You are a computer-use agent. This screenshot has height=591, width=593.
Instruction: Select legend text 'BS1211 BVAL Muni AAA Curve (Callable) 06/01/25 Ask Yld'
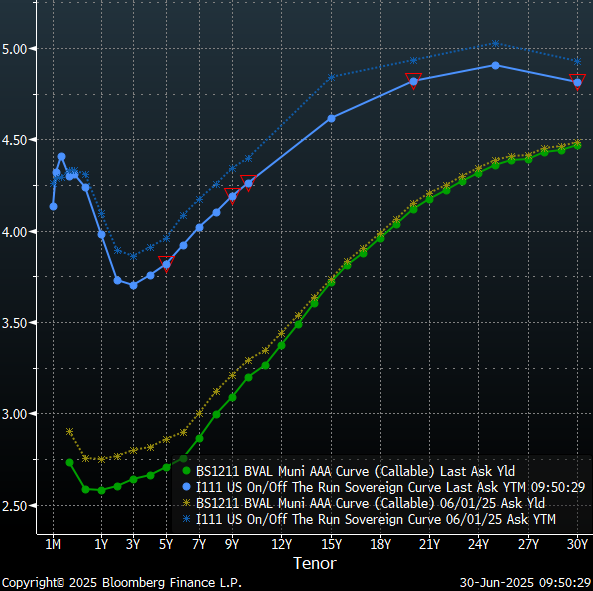click(x=371, y=503)
